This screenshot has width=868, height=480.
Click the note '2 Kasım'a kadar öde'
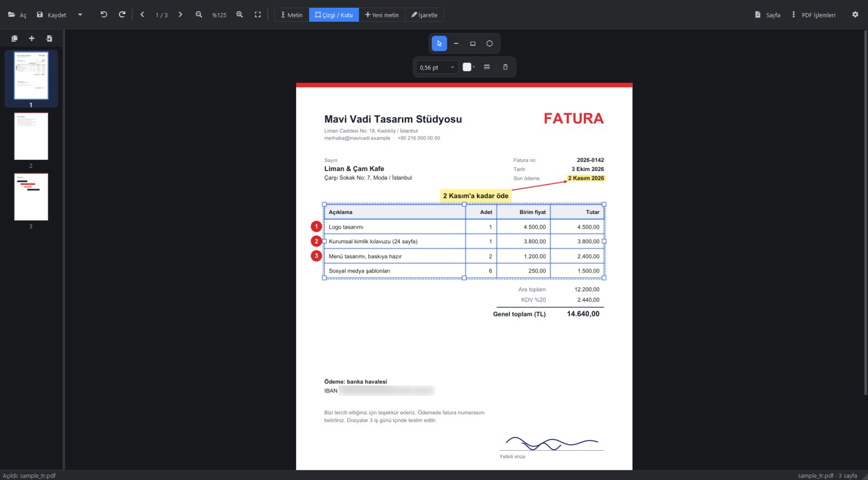tap(476, 195)
